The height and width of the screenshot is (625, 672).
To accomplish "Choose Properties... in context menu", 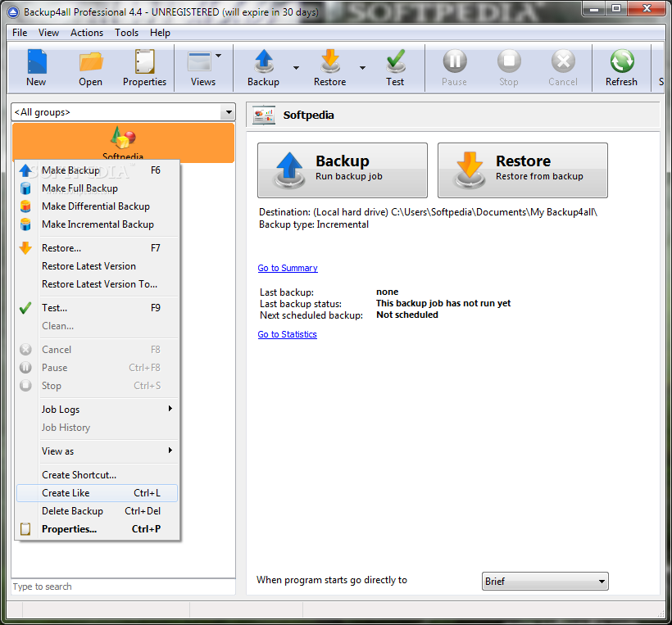I will [98, 529].
